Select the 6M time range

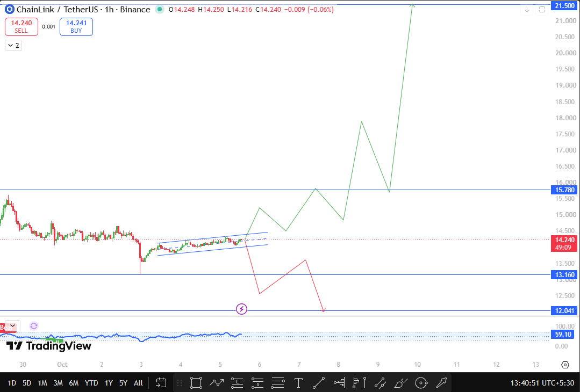(74, 383)
